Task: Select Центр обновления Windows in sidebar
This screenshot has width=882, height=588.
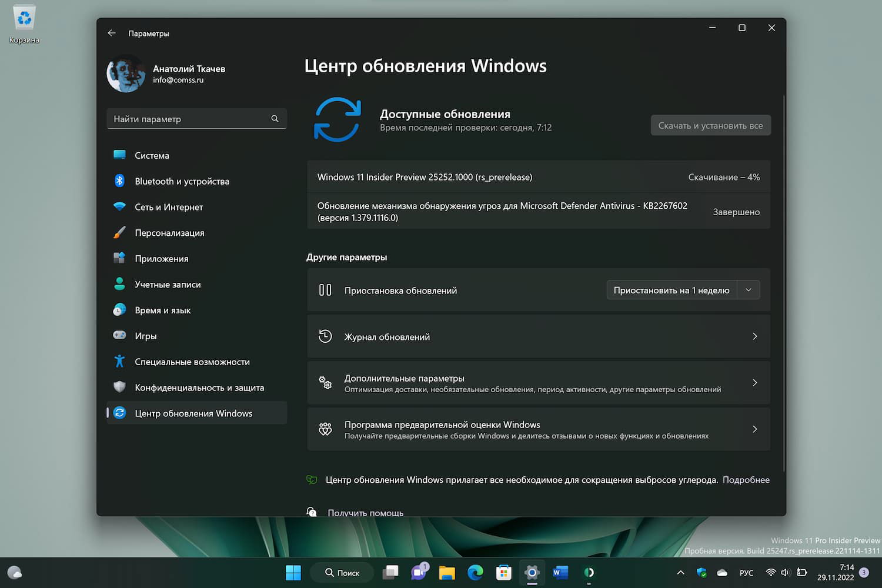Action: coord(193,413)
